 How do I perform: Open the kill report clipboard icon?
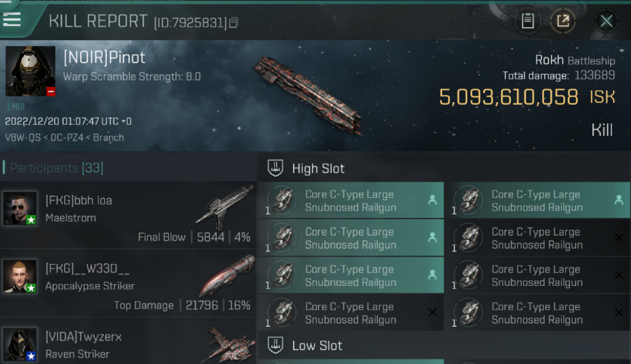528,21
